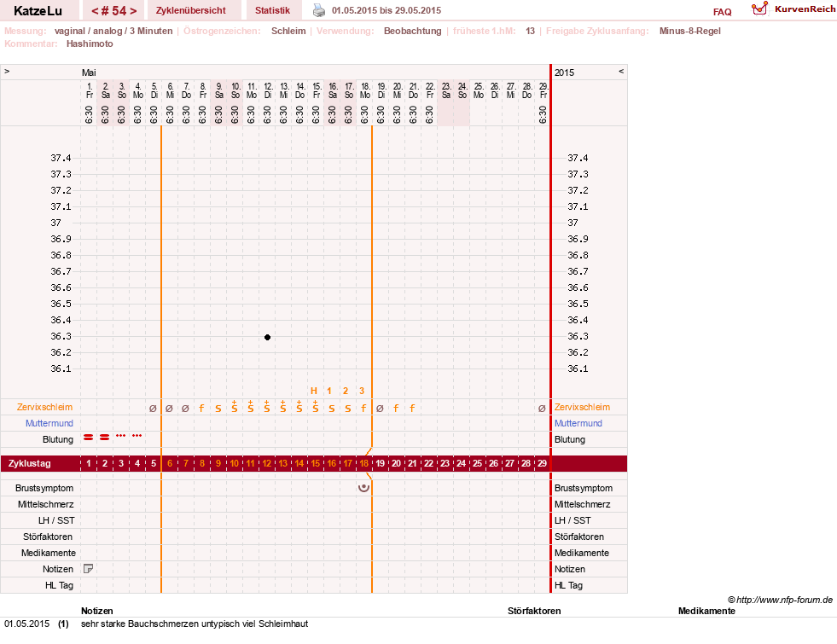The height and width of the screenshot is (644, 837).
Task: Click the spotting marker on day 4
Action: click(x=137, y=436)
